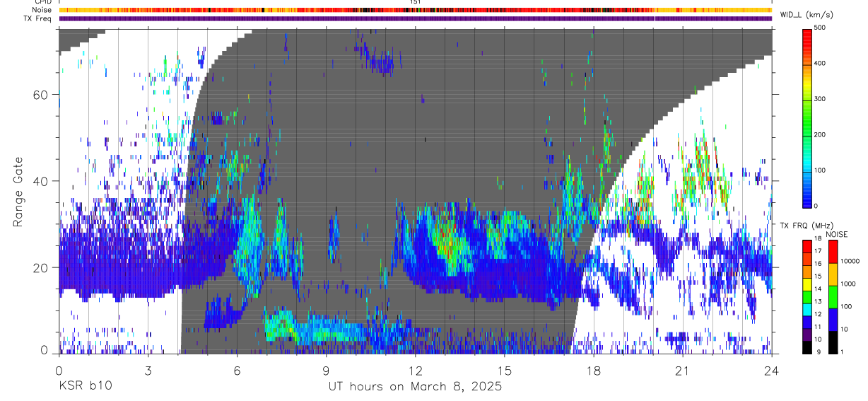
Task: Click the '15' tick on TX FRQ legend
Action: (818, 277)
